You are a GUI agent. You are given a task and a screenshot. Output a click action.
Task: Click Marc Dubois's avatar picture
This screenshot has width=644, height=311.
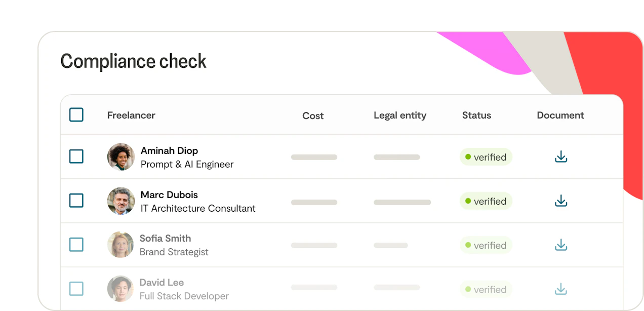(121, 201)
